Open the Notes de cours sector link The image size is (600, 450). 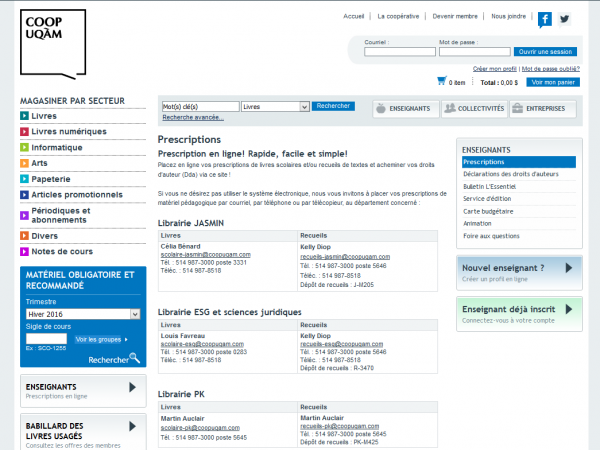(x=62, y=251)
